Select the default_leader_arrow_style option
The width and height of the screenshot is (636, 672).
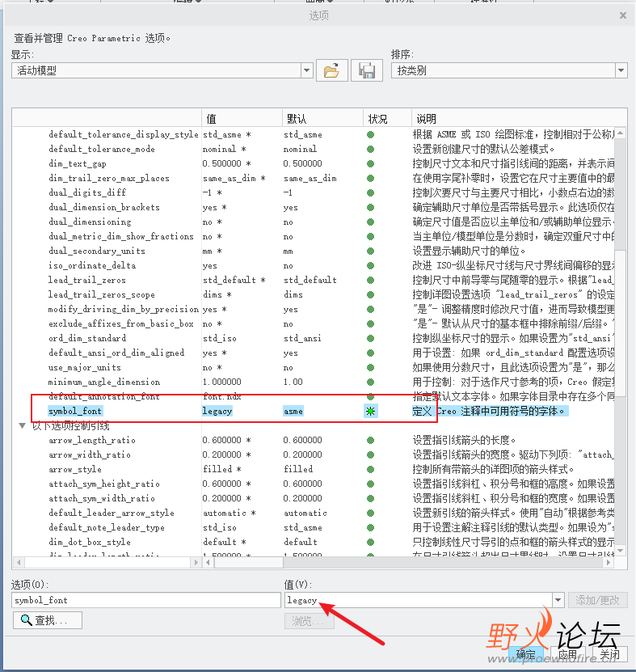click(112, 513)
